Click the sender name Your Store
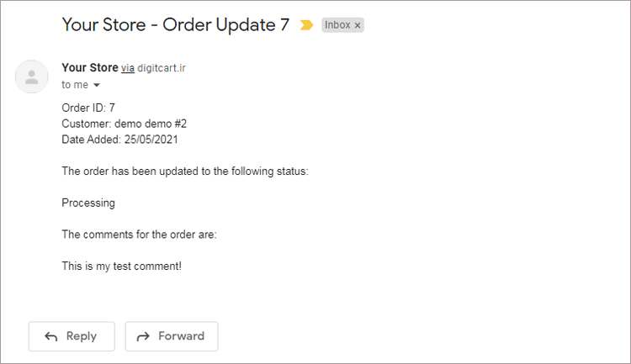Viewport: 631px width, 364px height. [x=90, y=67]
